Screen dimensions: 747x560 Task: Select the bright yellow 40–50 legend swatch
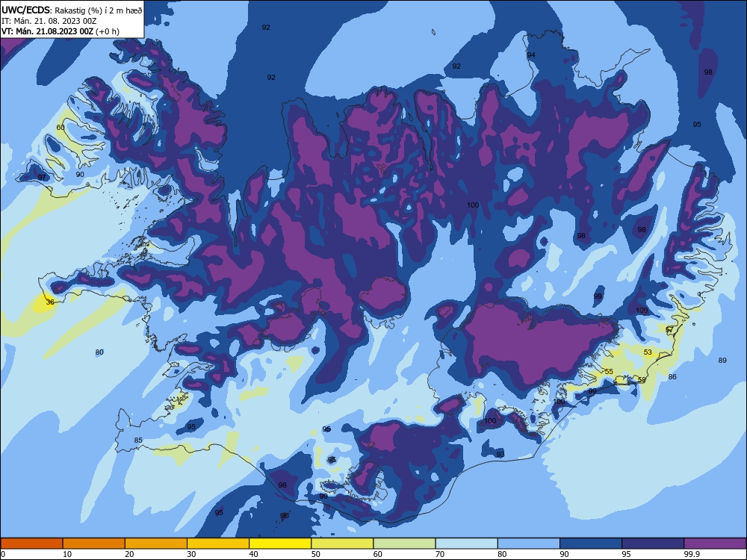point(280,544)
